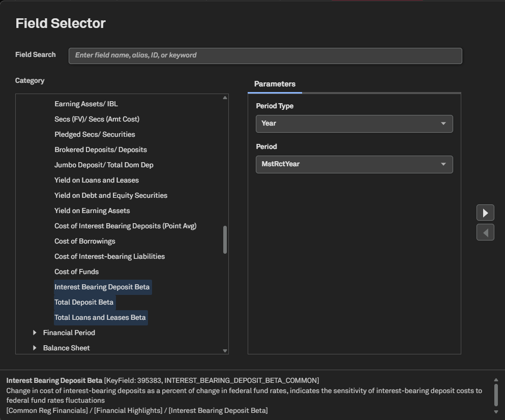The width and height of the screenshot is (505, 420).
Task: Expand the Balance Sheet tree node
Action: pos(35,348)
